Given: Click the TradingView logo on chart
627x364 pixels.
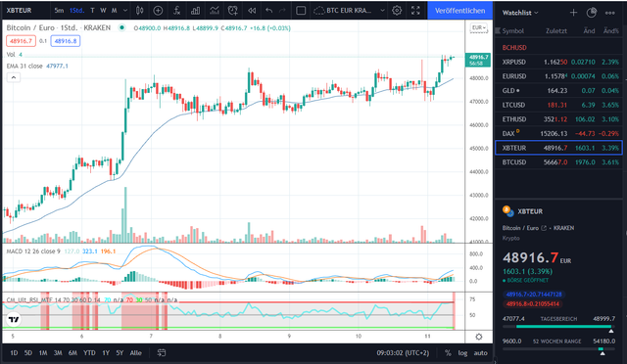Looking at the screenshot, I should tap(14, 319).
